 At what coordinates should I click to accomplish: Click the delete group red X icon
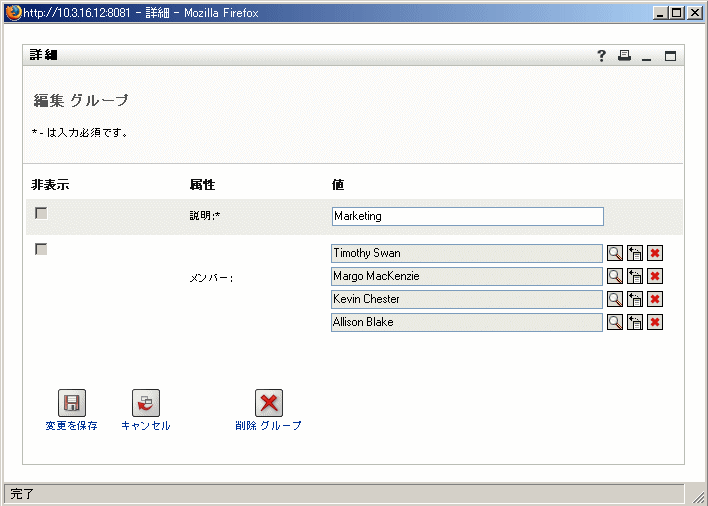click(269, 403)
